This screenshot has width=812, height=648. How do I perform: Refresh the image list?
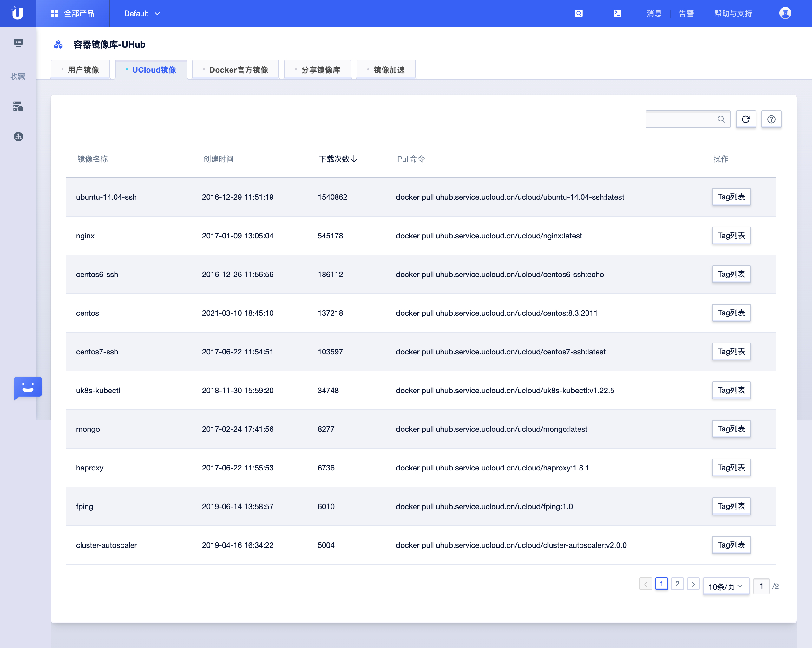(x=746, y=119)
